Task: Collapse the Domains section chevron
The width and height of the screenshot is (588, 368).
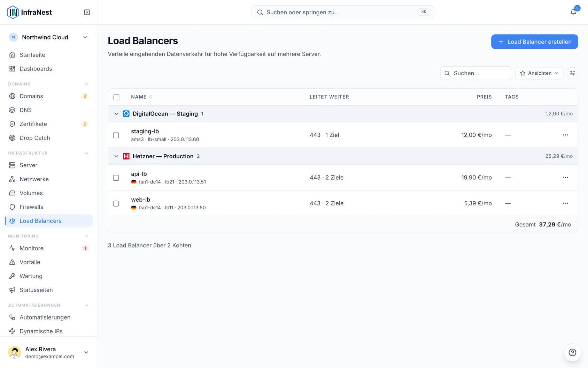Action: [x=86, y=84]
